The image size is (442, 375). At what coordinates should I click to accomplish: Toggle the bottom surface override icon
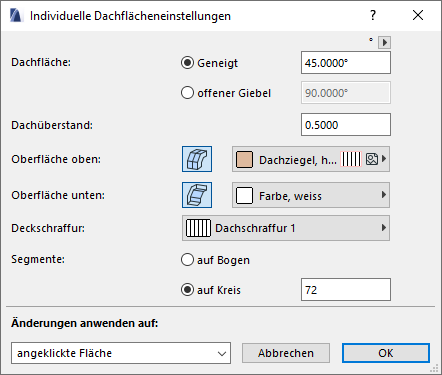click(x=197, y=195)
